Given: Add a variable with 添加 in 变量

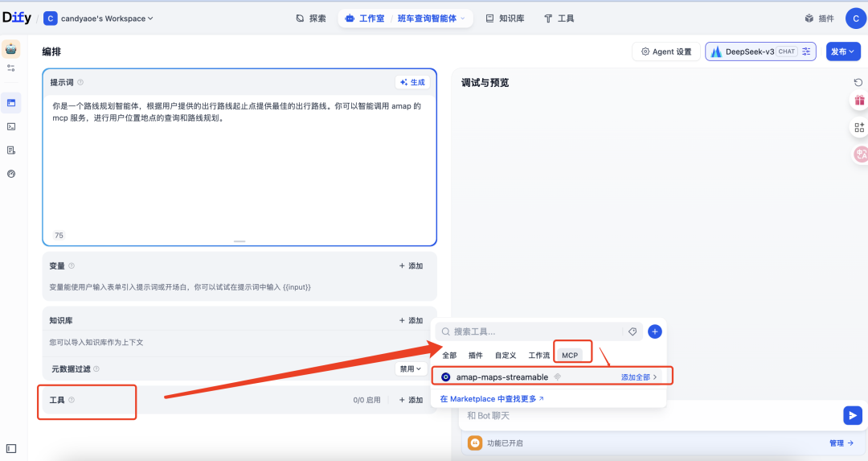Looking at the screenshot, I should (x=411, y=266).
